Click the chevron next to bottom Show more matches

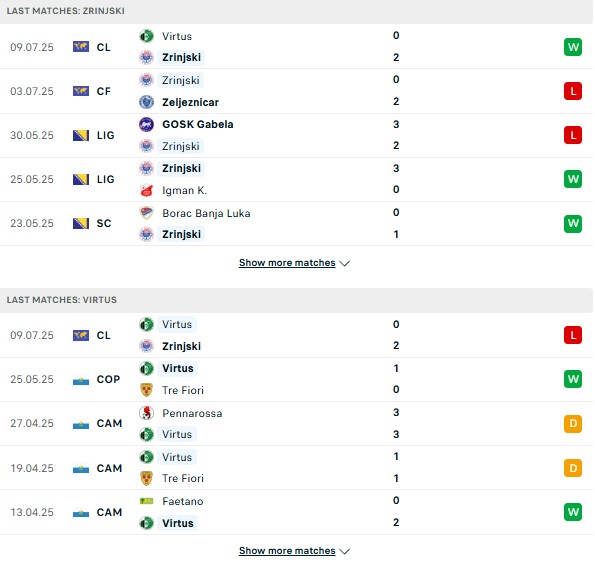point(345,551)
